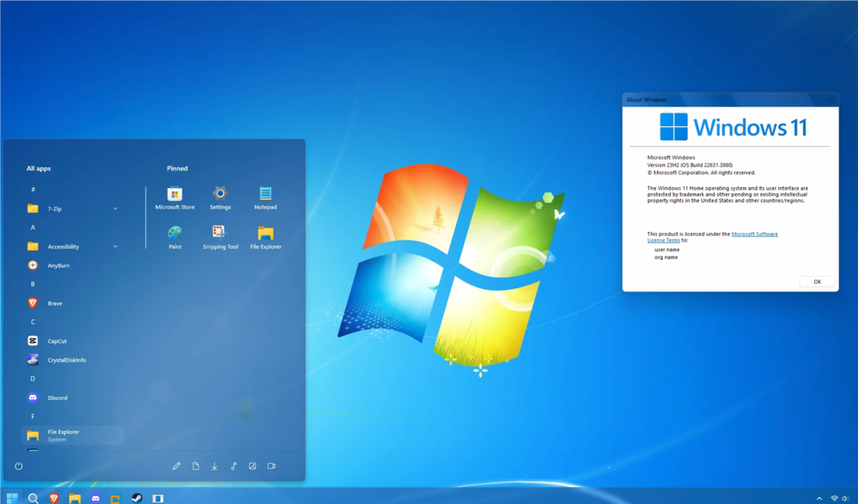Viewport: 858px width, 504px height.
Task: Open Music folder icon in Start menu footer
Action: [234, 466]
